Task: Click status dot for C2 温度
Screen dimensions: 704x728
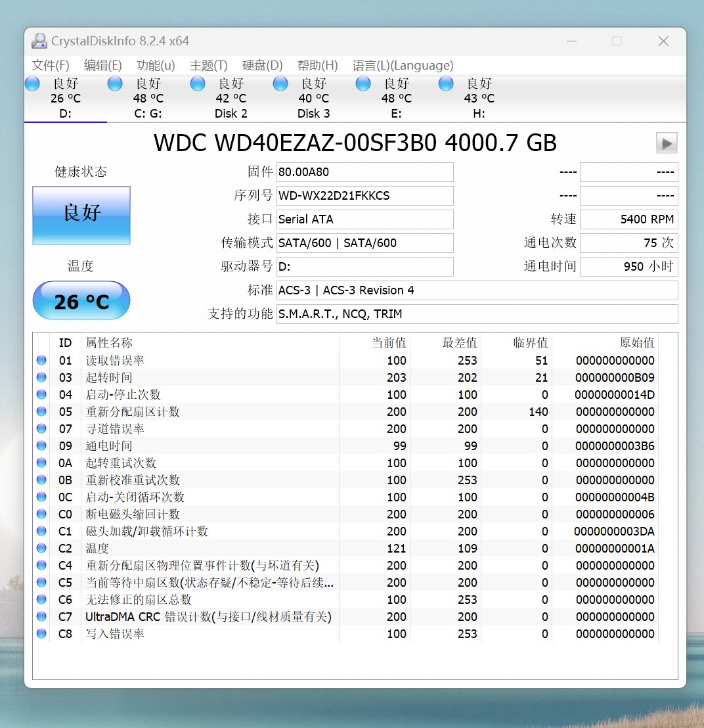Action: (x=41, y=548)
